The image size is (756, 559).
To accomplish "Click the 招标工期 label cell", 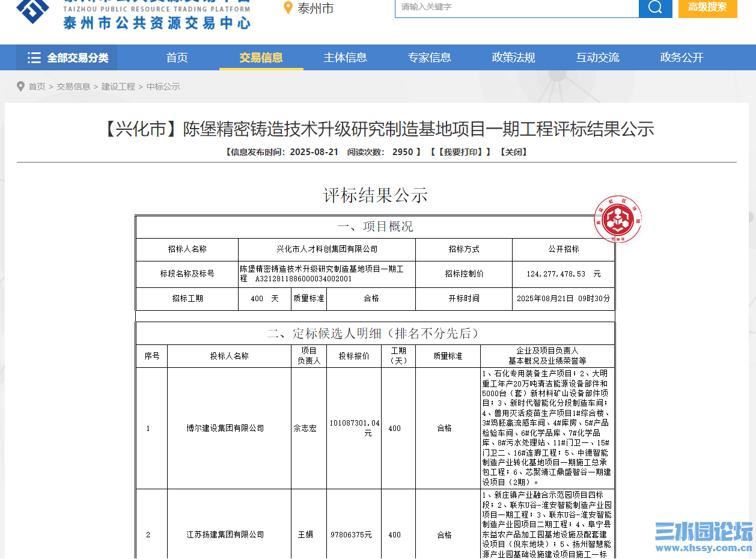I will point(187,299).
